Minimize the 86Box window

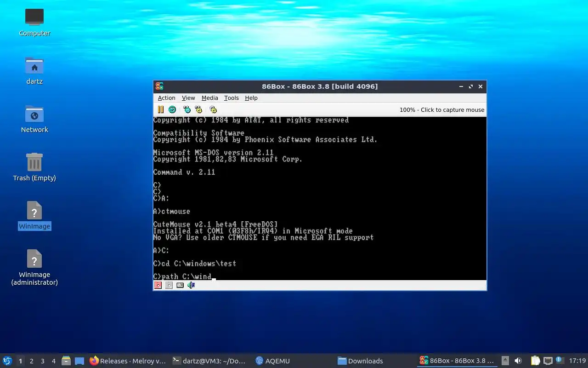461,86
